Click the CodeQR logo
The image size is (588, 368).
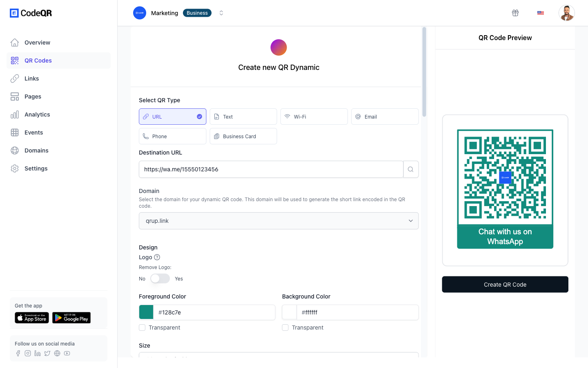click(31, 13)
